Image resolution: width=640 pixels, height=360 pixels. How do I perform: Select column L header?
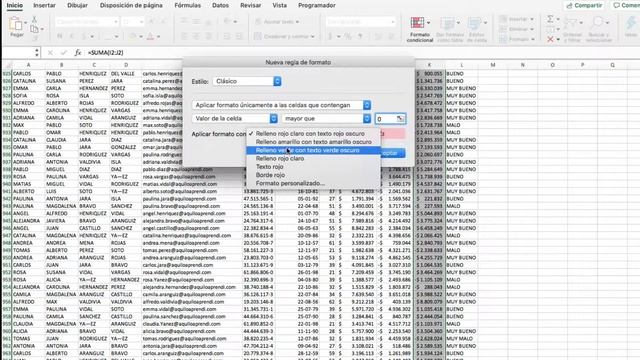(461, 65)
